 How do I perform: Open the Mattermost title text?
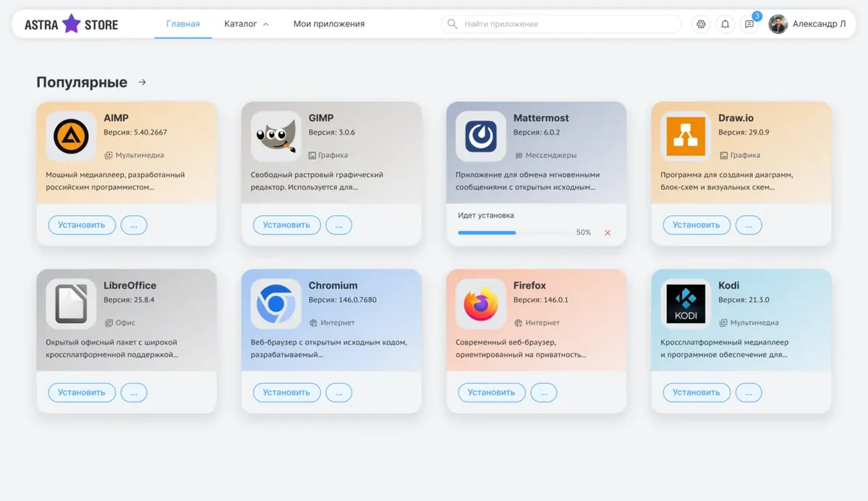pyautogui.click(x=541, y=118)
